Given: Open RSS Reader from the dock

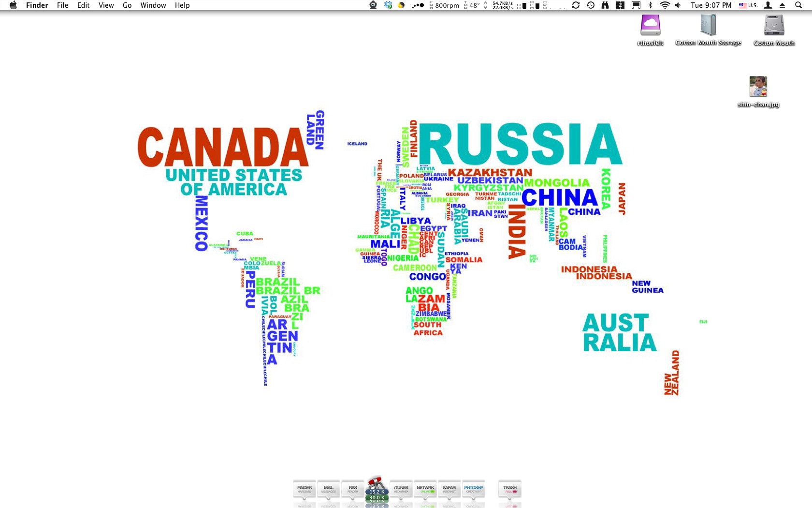Looking at the screenshot, I should click(353, 489).
